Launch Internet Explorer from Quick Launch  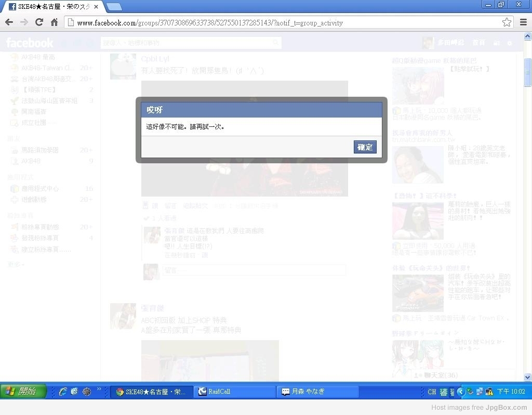point(63,392)
